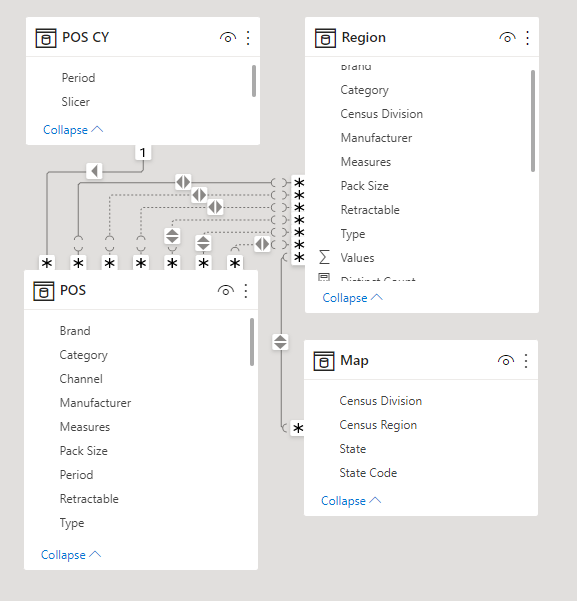Click the star cardinality marker beside Map table
Image resolution: width=577 pixels, height=601 pixels.
pos(298,428)
